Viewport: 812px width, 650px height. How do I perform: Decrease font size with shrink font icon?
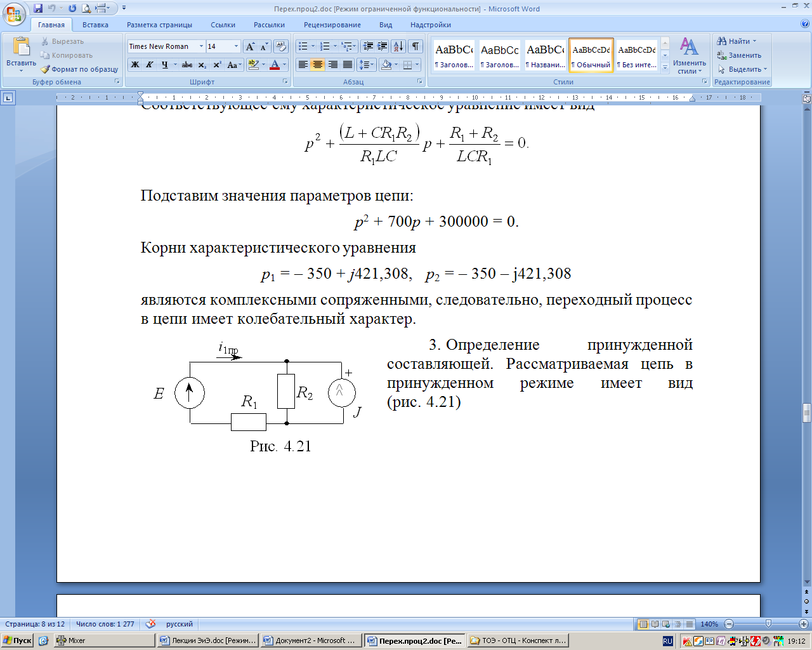click(x=264, y=46)
